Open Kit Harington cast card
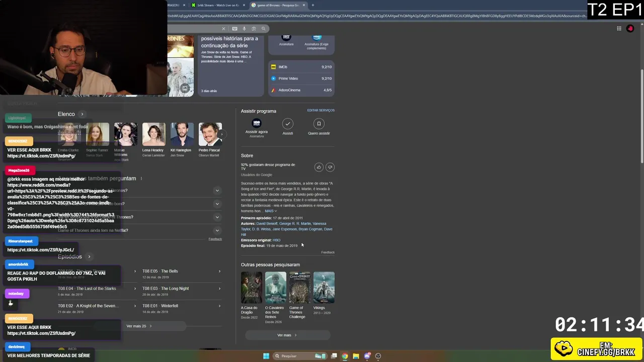 tap(181, 140)
